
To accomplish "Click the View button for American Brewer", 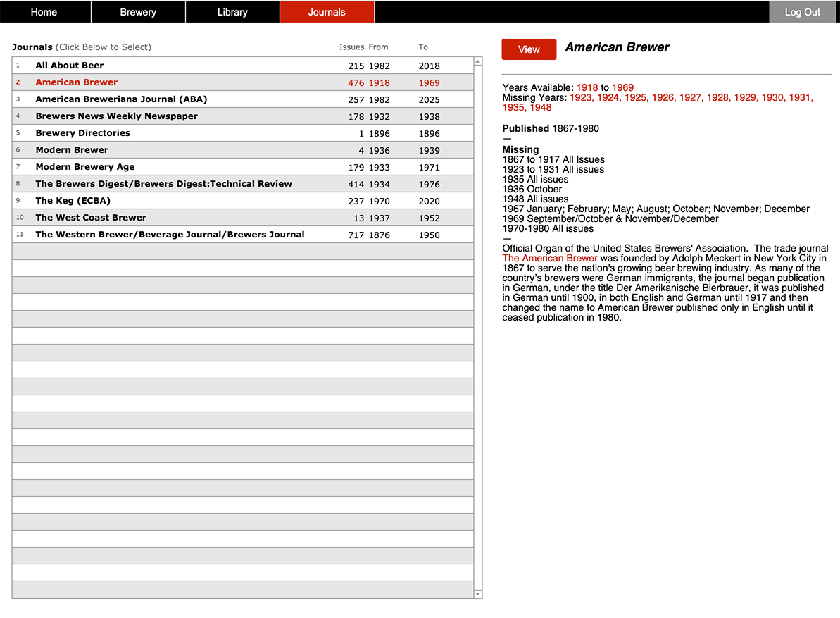I will [x=529, y=49].
